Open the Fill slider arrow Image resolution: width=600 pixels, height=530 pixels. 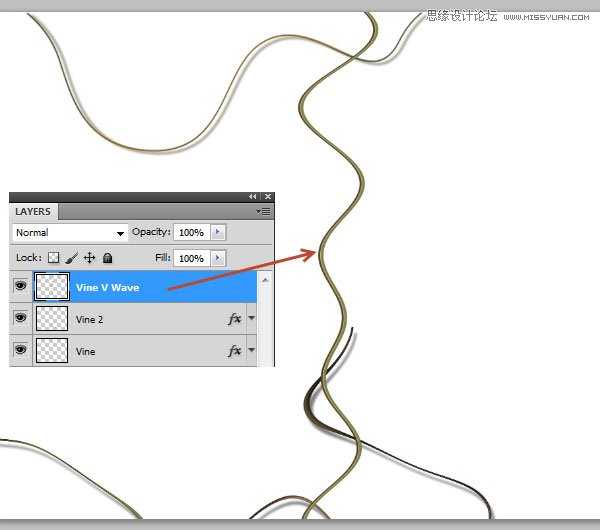click(218, 258)
